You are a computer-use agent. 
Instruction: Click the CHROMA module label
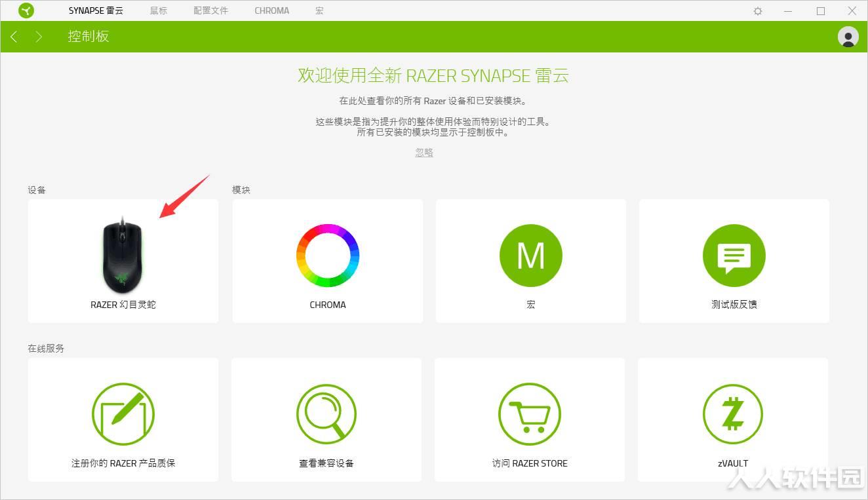coord(328,305)
